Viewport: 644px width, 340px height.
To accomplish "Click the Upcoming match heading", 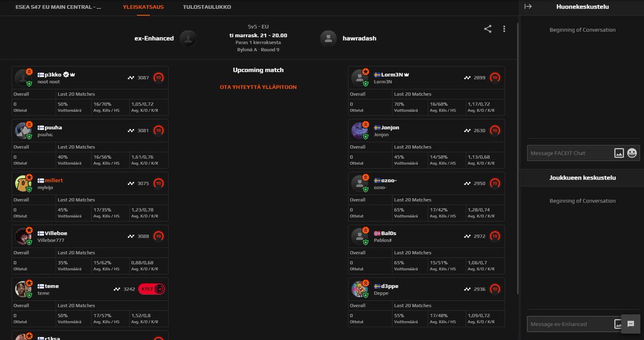I will [x=258, y=70].
